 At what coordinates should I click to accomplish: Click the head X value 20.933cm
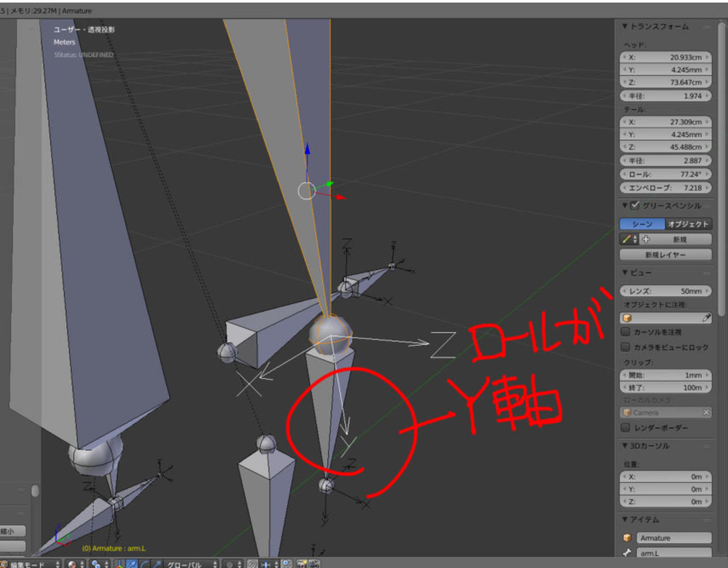click(x=666, y=57)
